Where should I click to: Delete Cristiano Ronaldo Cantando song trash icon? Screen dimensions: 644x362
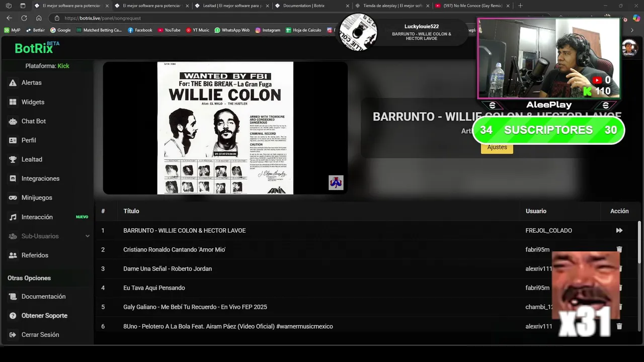[619, 249]
